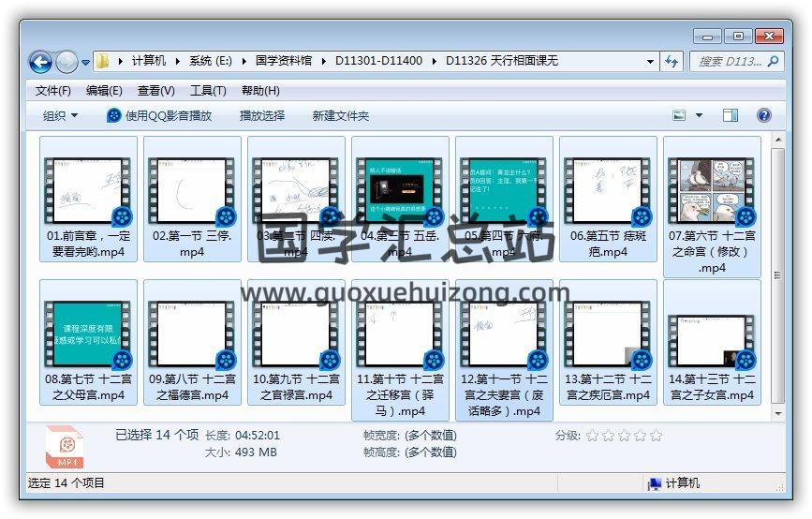Open the address bar history dropdown
Image resolution: width=812 pixels, height=519 pixels.
[x=650, y=62]
